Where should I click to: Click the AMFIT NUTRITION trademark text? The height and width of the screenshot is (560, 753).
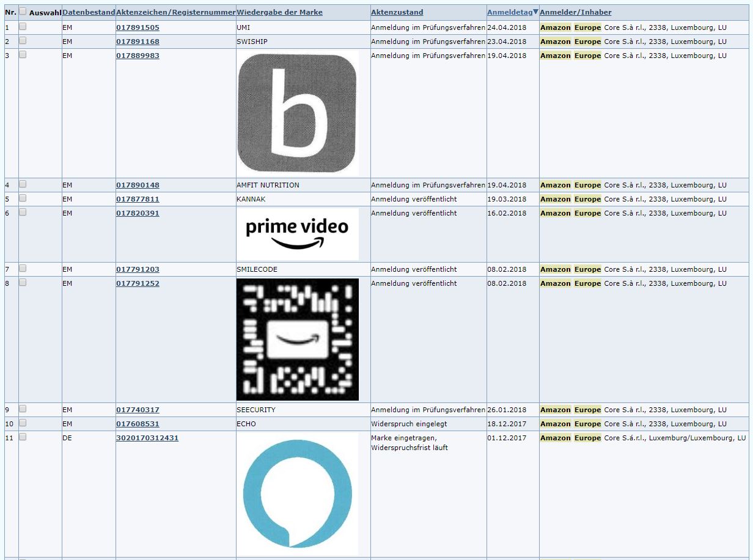tap(268, 185)
